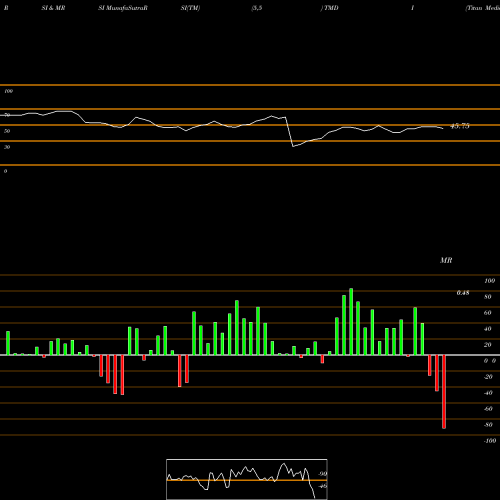Click the MR axis label 80
The width and height of the screenshot is (500, 500).
pyautogui.click(x=488, y=297)
